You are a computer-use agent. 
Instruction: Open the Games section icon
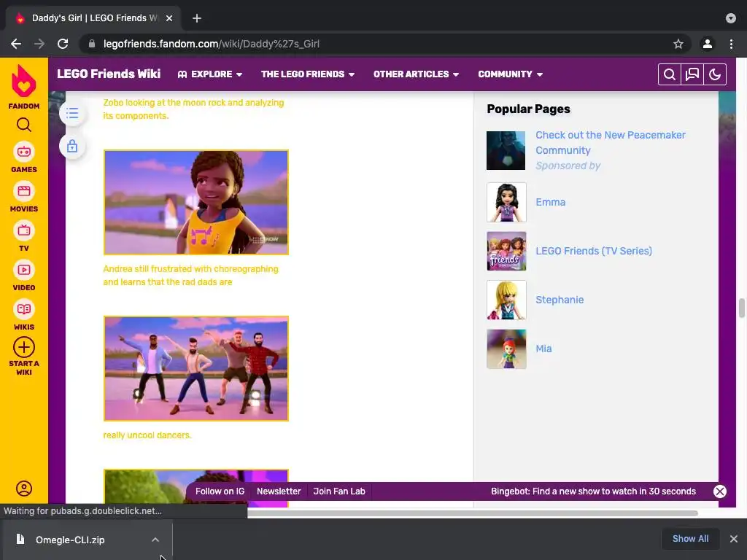click(24, 152)
